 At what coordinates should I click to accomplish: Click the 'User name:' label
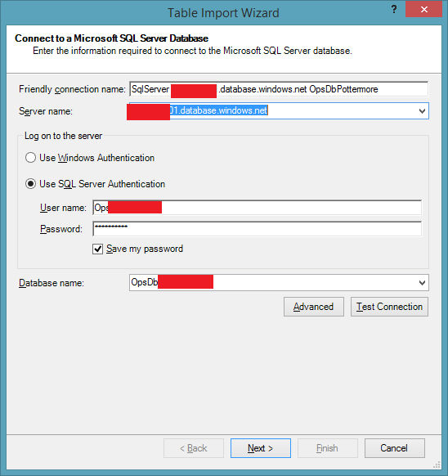point(63,208)
